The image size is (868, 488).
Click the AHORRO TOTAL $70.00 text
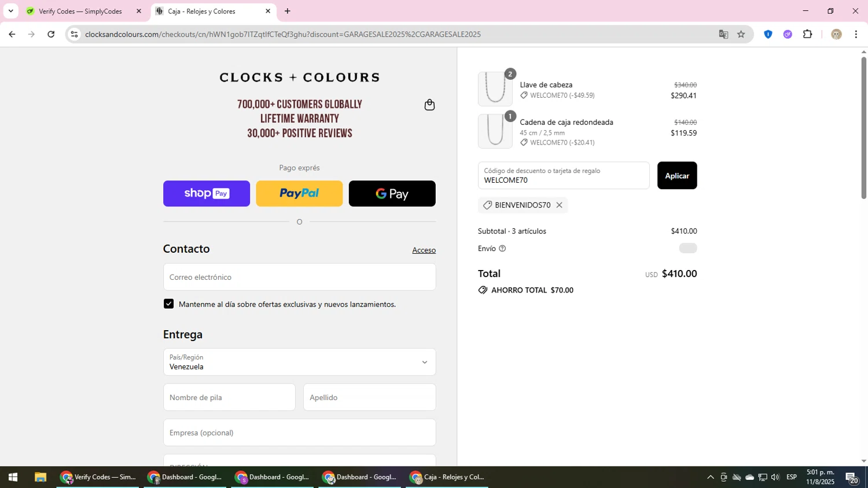pos(532,290)
